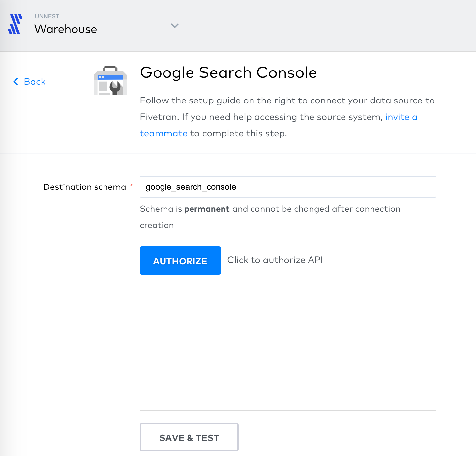This screenshot has width=476, height=456.
Task: Click the blue "teammate" link word
Action: (164, 133)
